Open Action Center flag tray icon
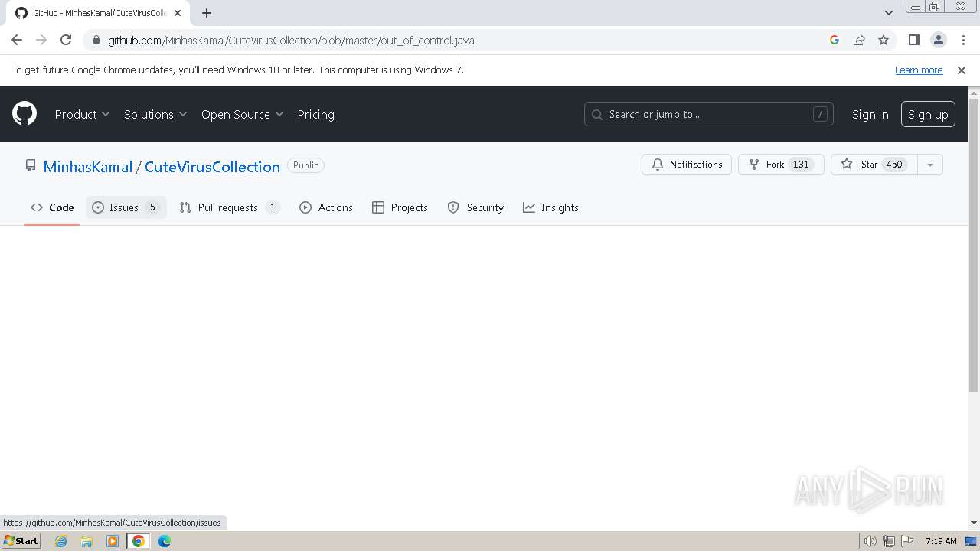The height and width of the screenshot is (551, 980). [907, 541]
